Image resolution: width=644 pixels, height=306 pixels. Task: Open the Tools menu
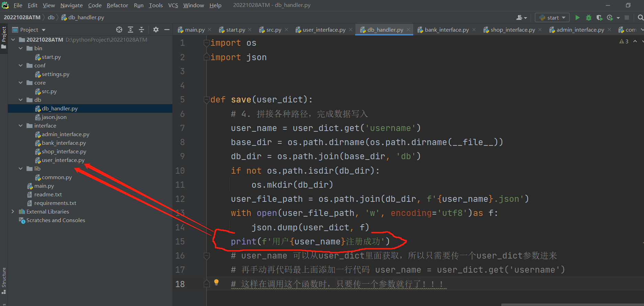point(156,5)
